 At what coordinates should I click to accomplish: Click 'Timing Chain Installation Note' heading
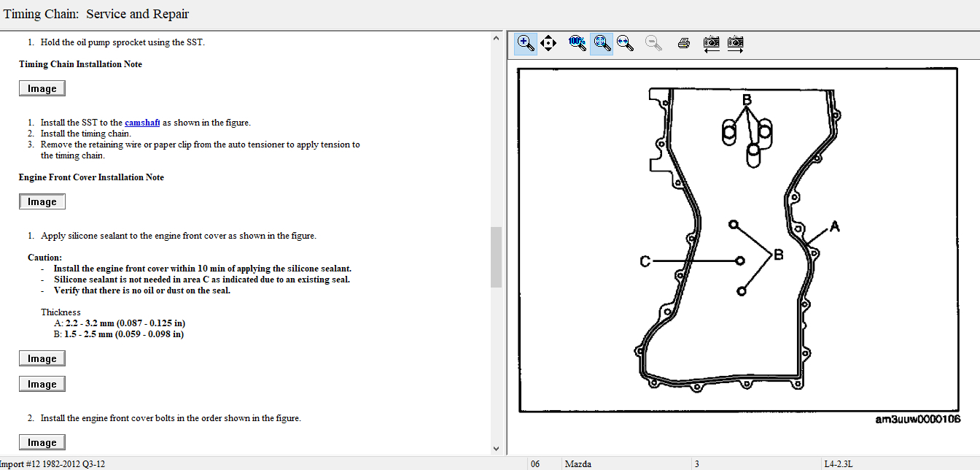click(80, 64)
